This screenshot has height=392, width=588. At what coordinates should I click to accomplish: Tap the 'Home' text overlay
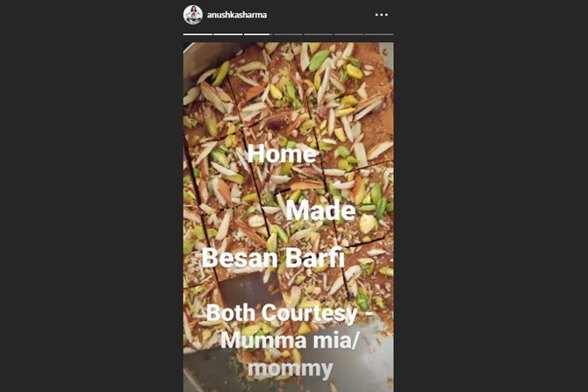click(282, 153)
